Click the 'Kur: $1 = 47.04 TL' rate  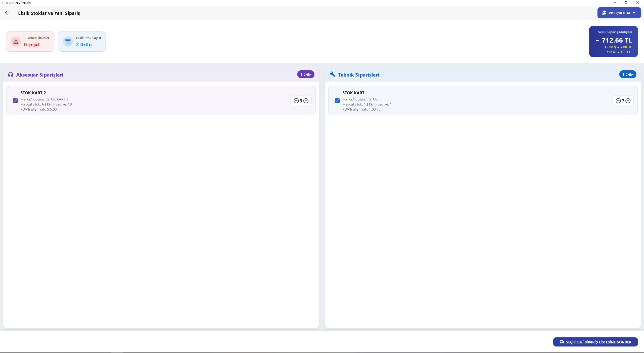619,52
